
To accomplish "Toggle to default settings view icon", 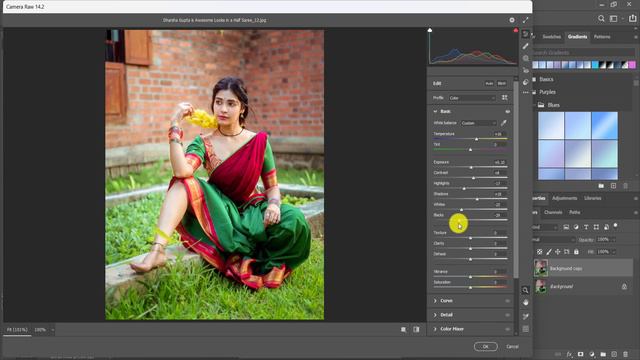I will click(x=416, y=329).
